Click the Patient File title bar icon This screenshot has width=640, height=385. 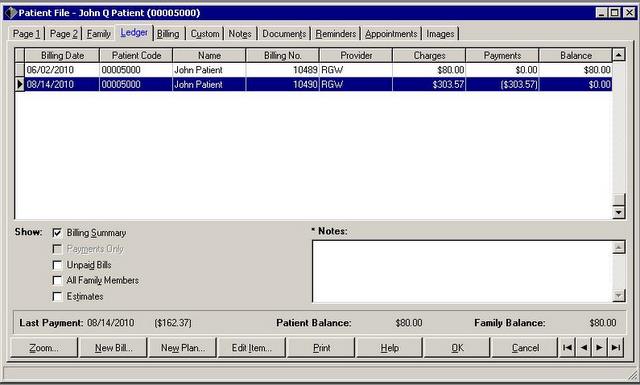(11, 13)
